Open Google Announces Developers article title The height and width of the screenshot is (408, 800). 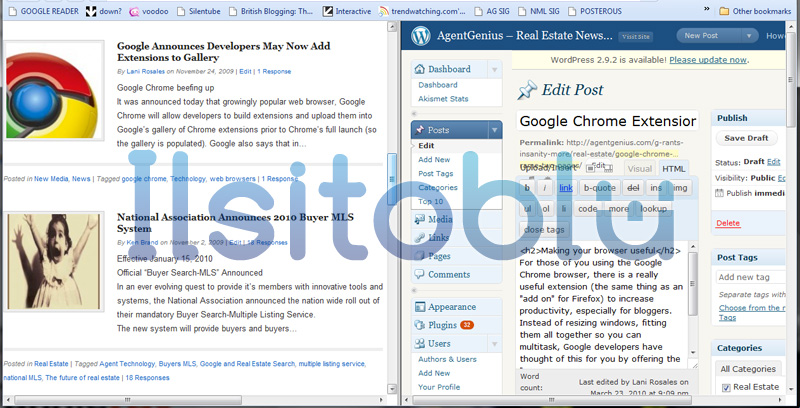pos(223,52)
